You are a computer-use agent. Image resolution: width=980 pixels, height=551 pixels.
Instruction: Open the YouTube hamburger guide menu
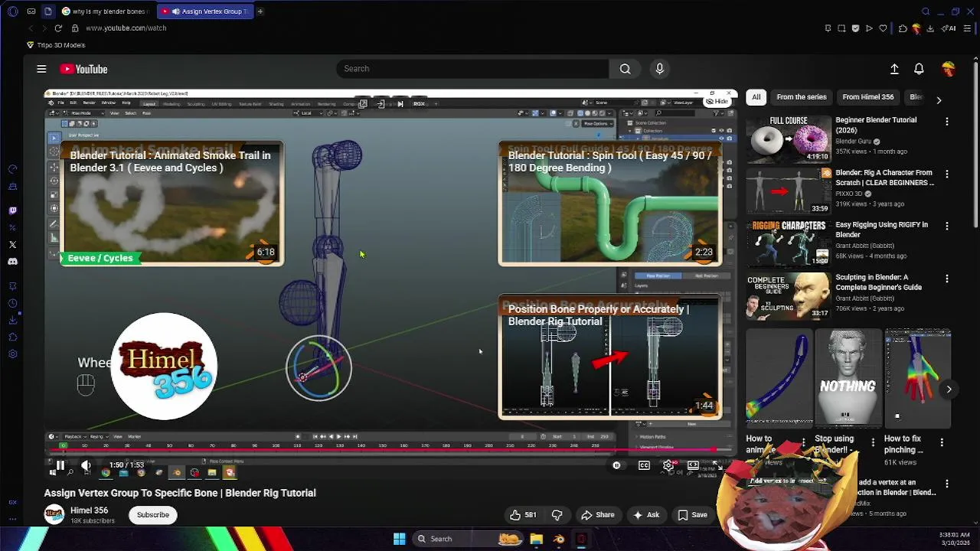click(41, 69)
